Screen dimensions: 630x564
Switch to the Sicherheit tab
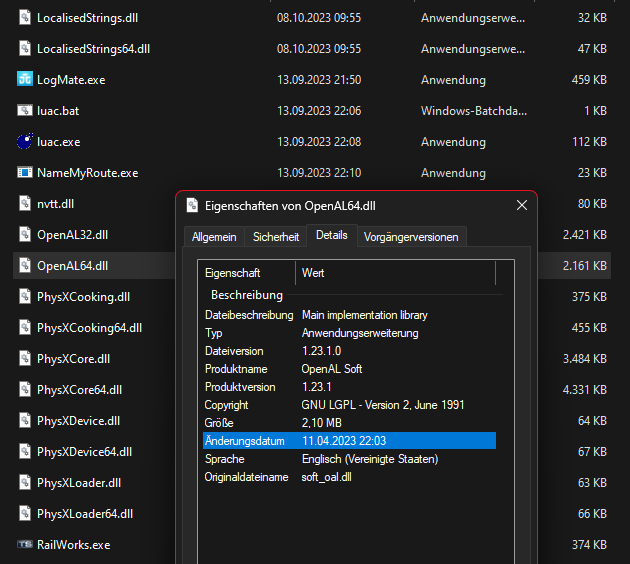pos(276,237)
